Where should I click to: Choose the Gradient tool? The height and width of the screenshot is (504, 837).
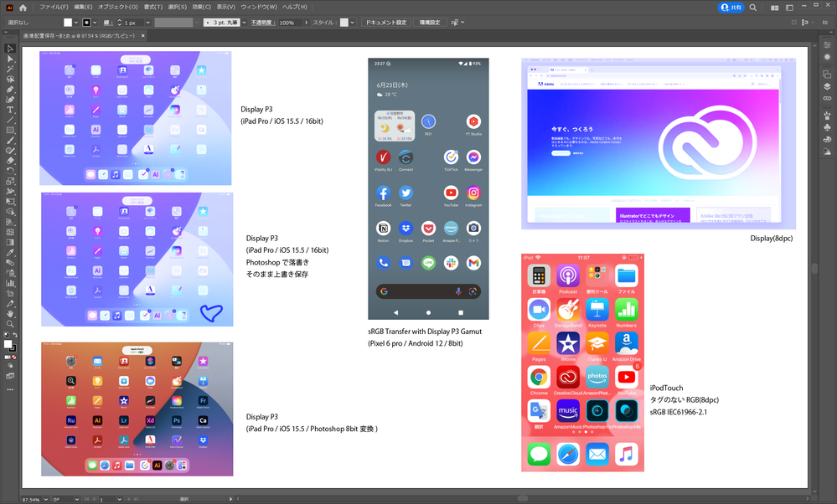(x=10, y=242)
